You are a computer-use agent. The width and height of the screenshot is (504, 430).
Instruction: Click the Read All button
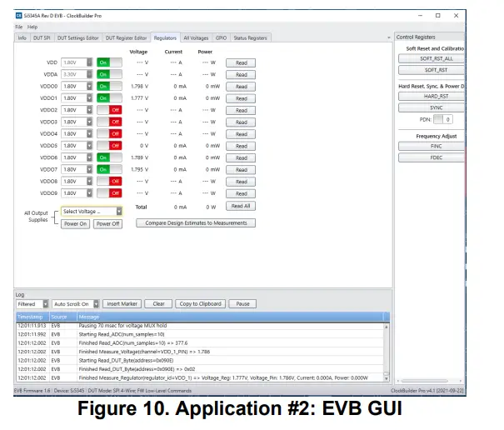[241, 206]
